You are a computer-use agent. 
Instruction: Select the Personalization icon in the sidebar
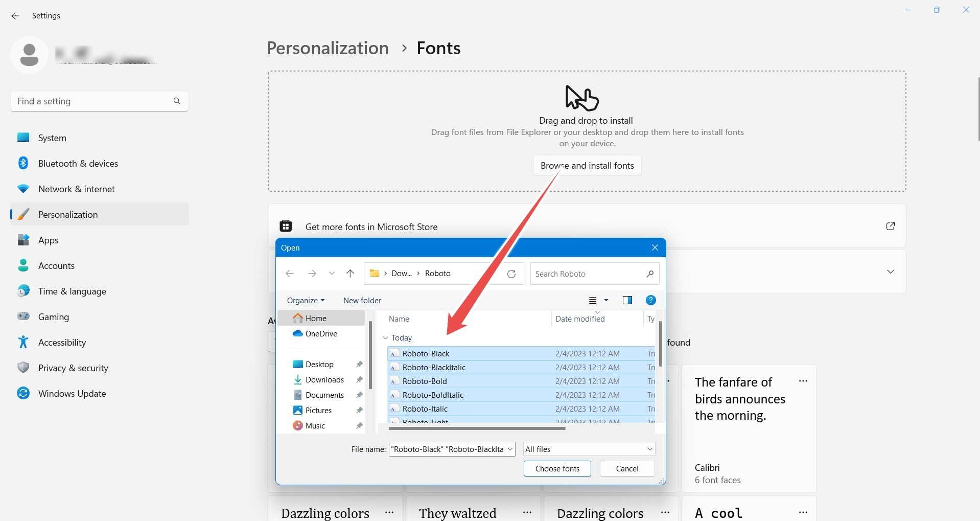point(24,214)
